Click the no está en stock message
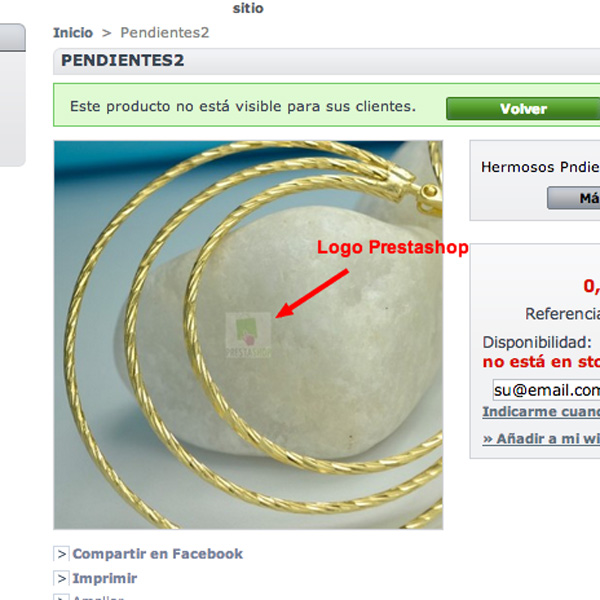Screen dimensions: 600x600 coord(541,362)
